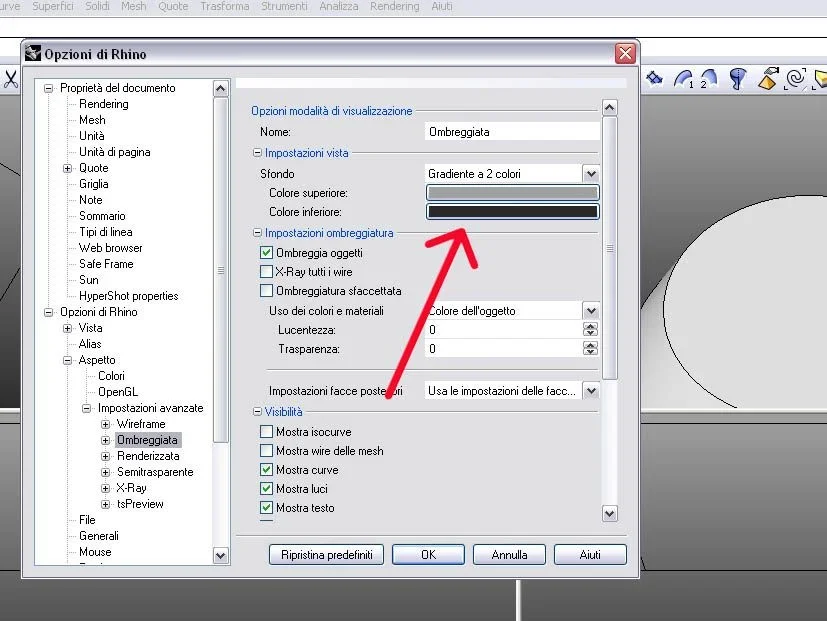Increase Lucentezza with the up arrow
Image resolution: width=827 pixels, height=621 pixels.
(590, 326)
